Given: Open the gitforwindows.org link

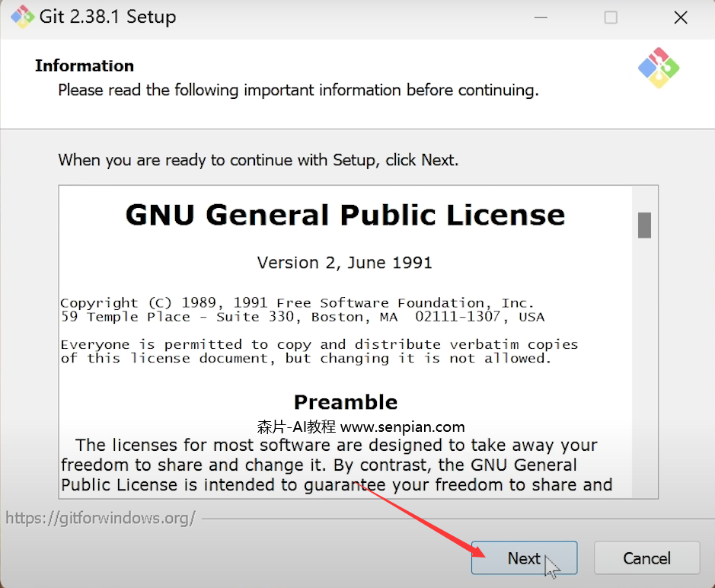Looking at the screenshot, I should click(x=101, y=519).
